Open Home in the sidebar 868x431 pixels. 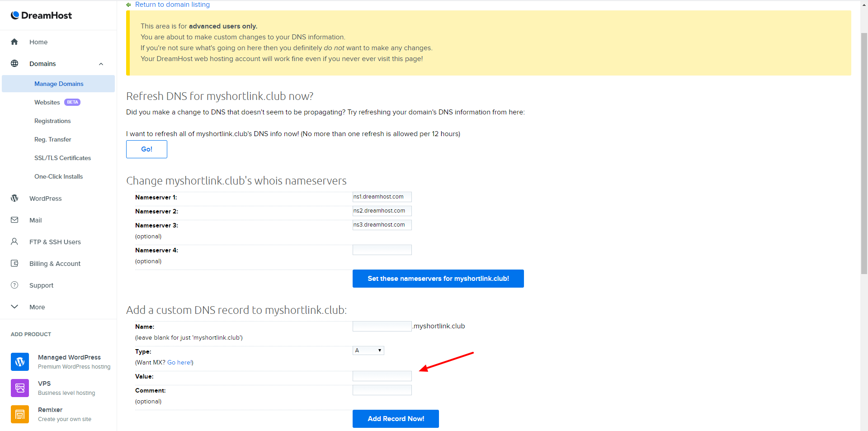pos(38,42)
